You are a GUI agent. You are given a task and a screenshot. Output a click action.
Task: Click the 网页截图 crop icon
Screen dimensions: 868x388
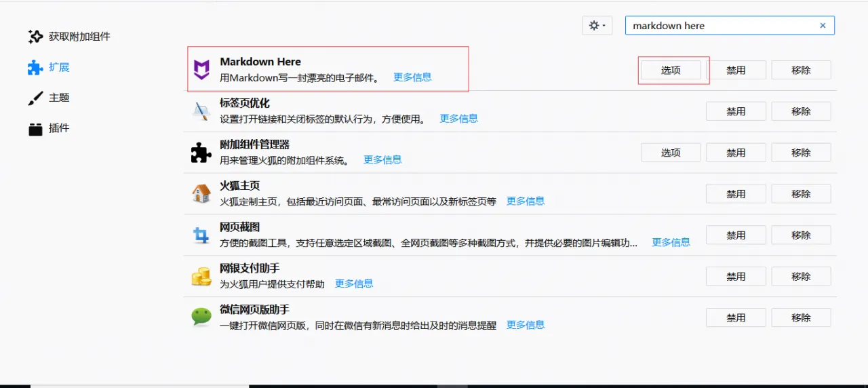tap(201, 235)
